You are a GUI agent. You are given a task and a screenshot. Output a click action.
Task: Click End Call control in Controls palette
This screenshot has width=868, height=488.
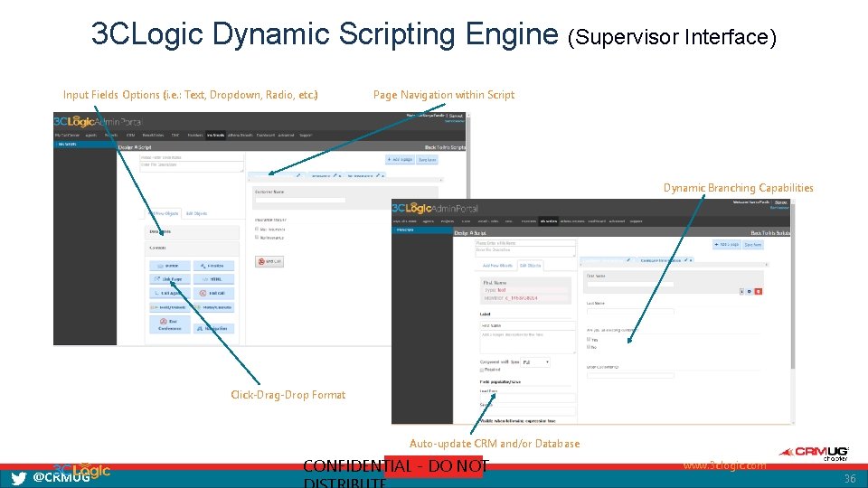(x=213, y=293)
